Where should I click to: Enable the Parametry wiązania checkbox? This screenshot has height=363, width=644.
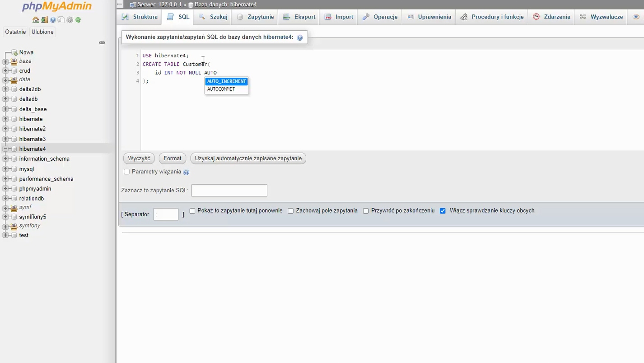click(127, 172)
